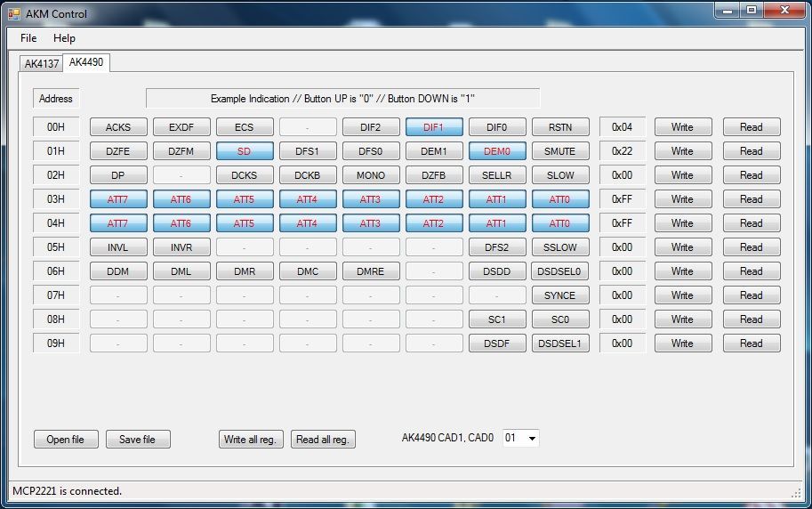Screen dimensions: 812x509
Task: Click Read all reg. button
Action: click(323, 440)
